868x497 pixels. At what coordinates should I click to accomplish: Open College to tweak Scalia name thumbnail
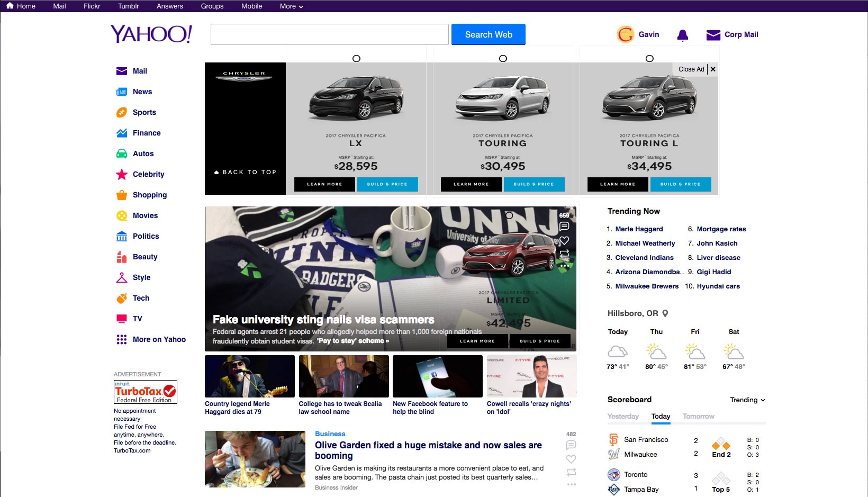pyautogui.click(x=344, y=376)
